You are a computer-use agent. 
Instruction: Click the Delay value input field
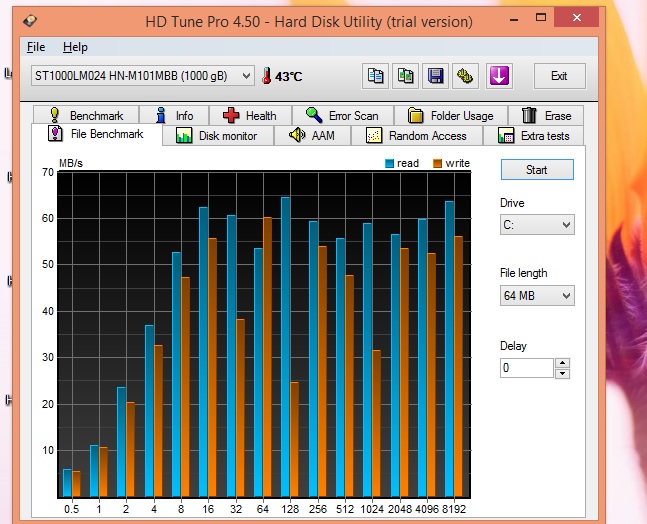[x=527, y=368]
